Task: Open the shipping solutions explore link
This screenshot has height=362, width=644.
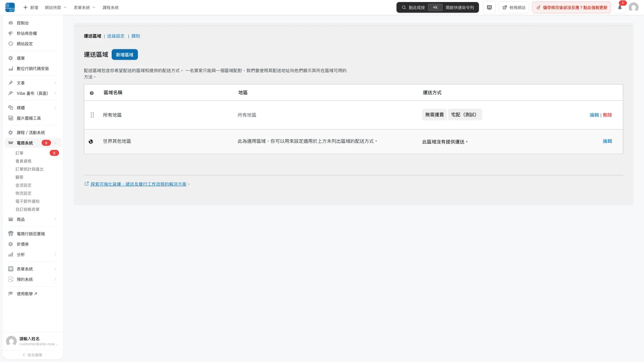Action: pyautogui.click(x=138, y=184)
